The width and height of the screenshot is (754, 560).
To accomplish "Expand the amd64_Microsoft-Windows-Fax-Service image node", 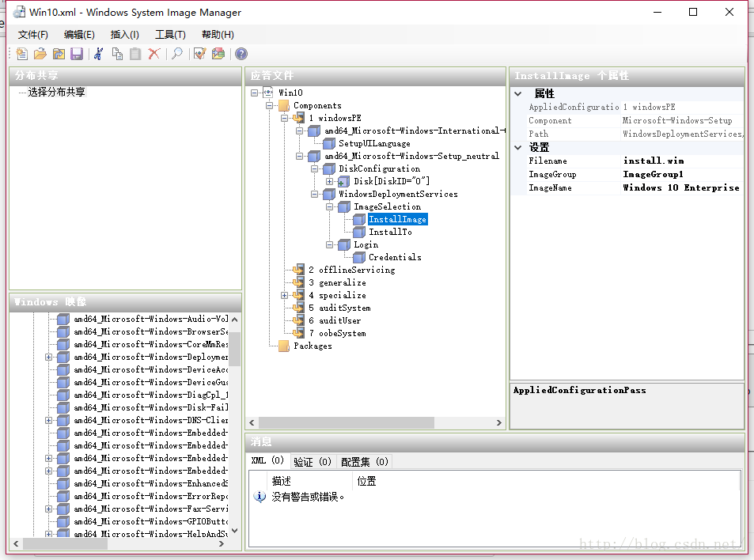I will [x=48, y=509].
